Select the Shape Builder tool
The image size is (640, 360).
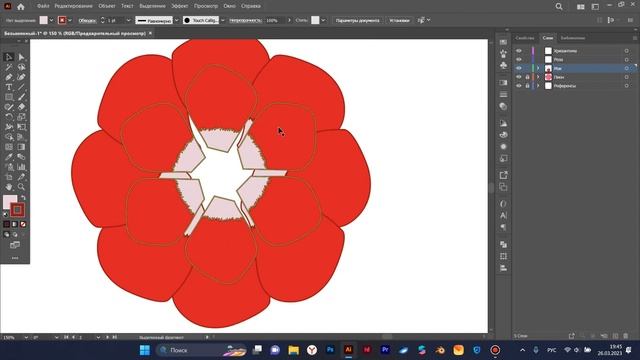9,137
